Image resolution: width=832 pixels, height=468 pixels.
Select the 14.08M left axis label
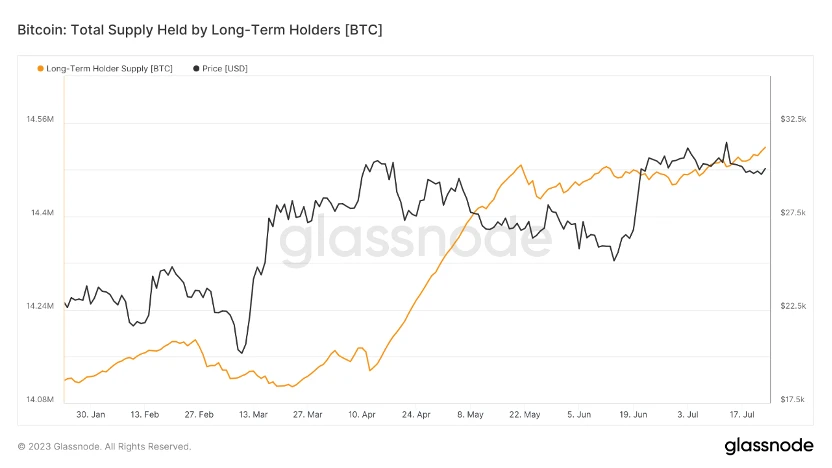click(40, 400)
